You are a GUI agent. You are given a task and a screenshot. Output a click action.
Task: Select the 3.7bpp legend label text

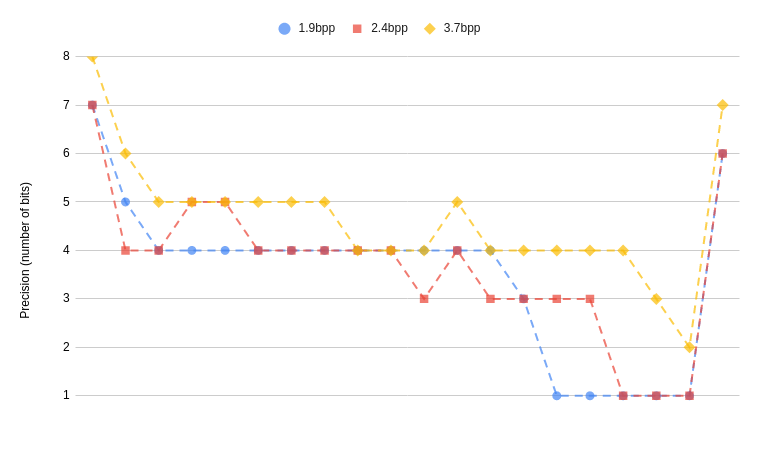(462, 28)
